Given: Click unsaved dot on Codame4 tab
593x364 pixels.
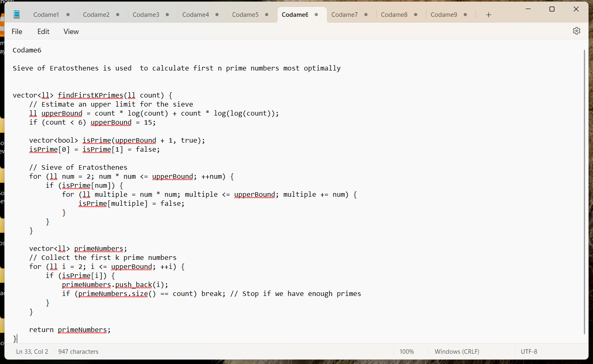Looking at the screenshot, I should (x=217, y=15).
